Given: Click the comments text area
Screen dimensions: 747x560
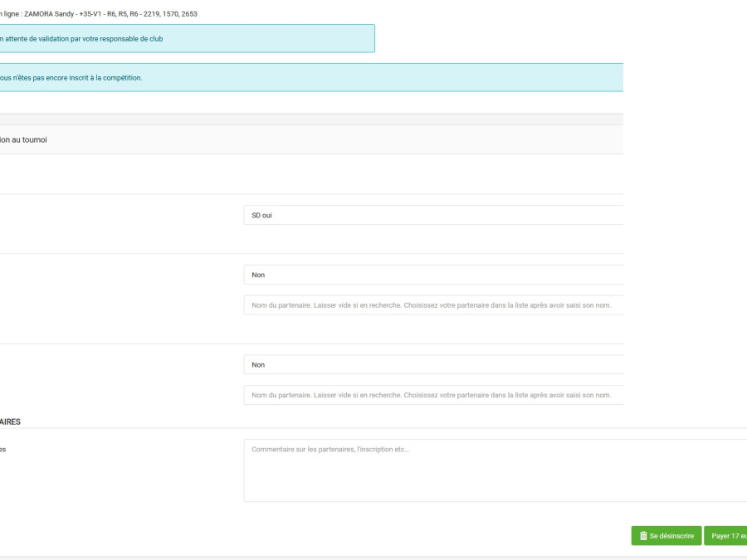Looking at the screenshot, I should [496, 470].
